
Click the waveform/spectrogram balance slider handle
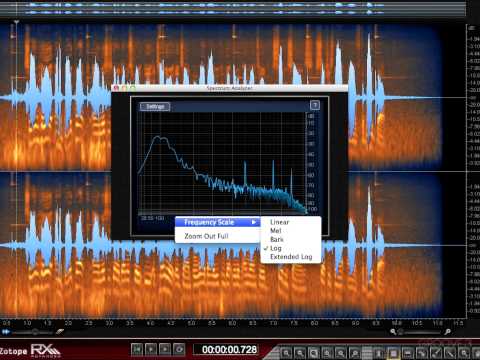tap(35, 332)
